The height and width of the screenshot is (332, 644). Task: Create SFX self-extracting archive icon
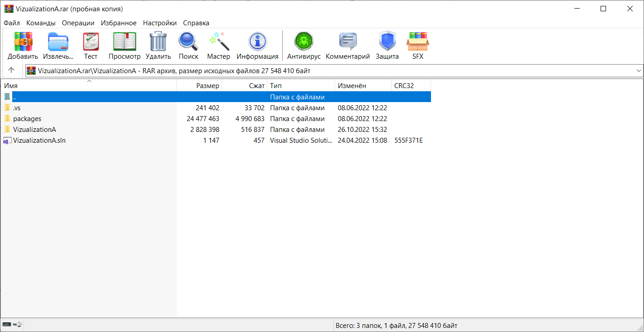[x=417, y=42]
